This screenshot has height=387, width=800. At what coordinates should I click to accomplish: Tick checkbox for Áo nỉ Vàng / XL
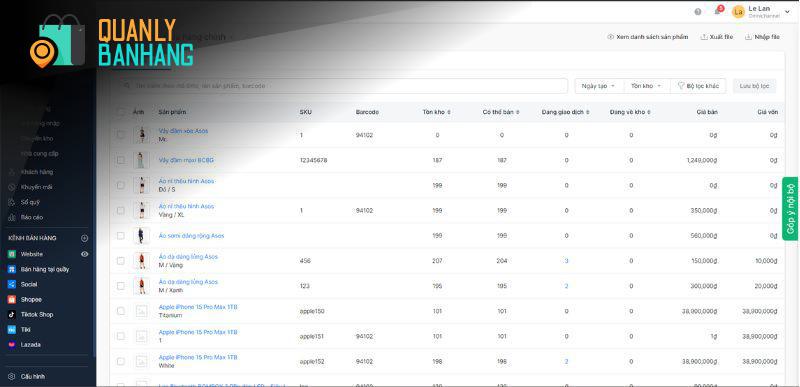[120, 210]
